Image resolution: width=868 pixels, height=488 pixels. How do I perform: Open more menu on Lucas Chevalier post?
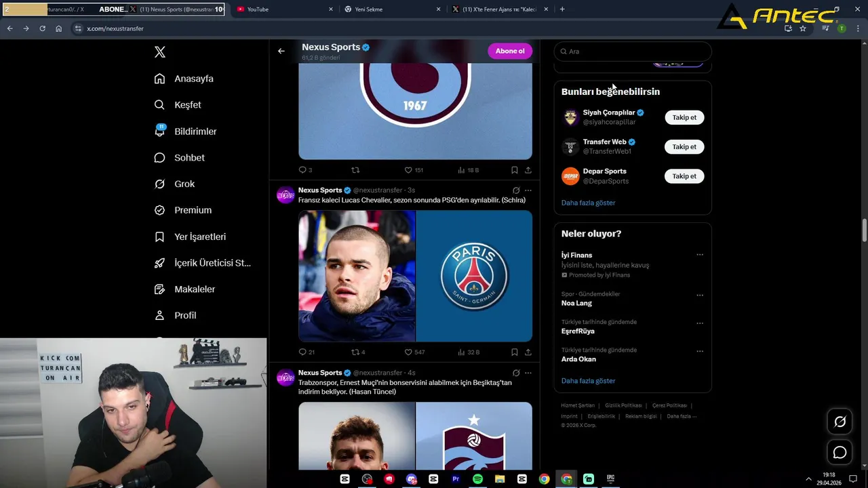pyautogui.click(x=528, y=190)
